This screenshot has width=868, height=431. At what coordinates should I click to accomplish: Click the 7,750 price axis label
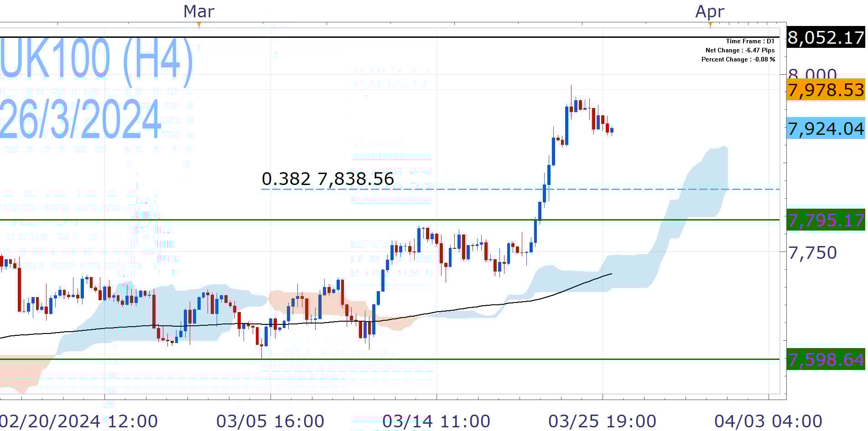pos(812,252)
